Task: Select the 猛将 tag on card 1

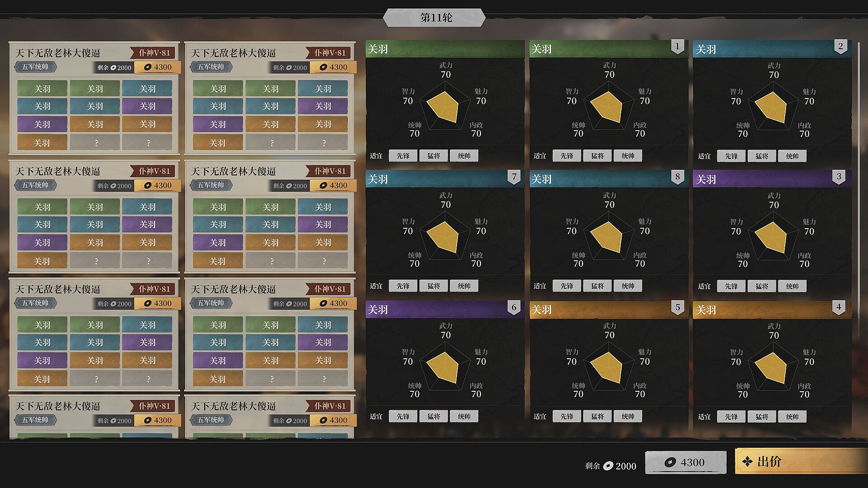Action: (597, 156)
